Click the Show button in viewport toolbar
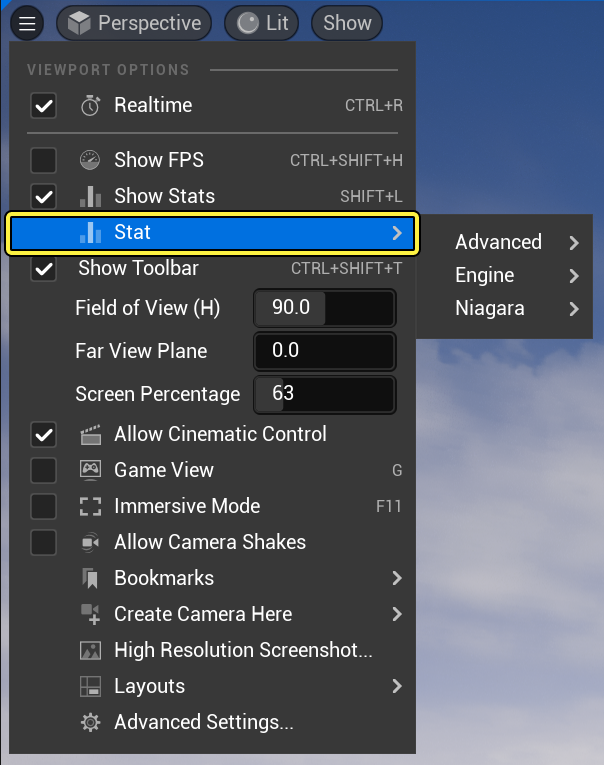Image resolution: width=604 pixels, height=765 pixels. (x=347, y=23)
